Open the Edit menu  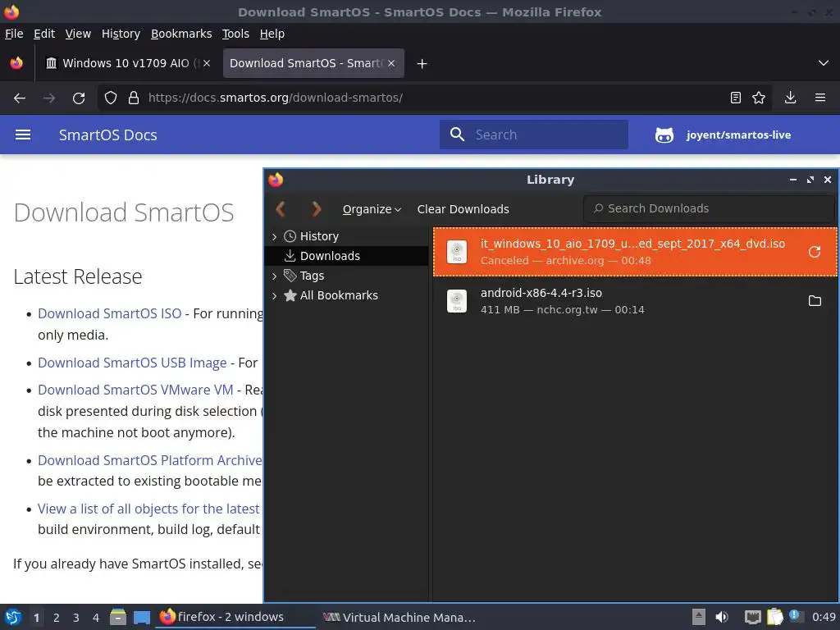[x=44, y=34]
